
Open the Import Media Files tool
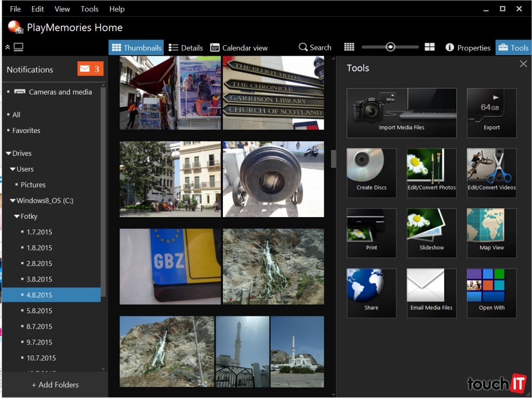[401, 113]
